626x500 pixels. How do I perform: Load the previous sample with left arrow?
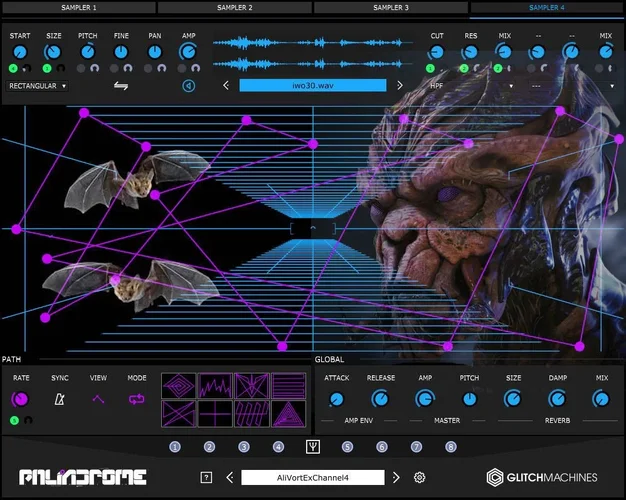[x=226, y=85]
